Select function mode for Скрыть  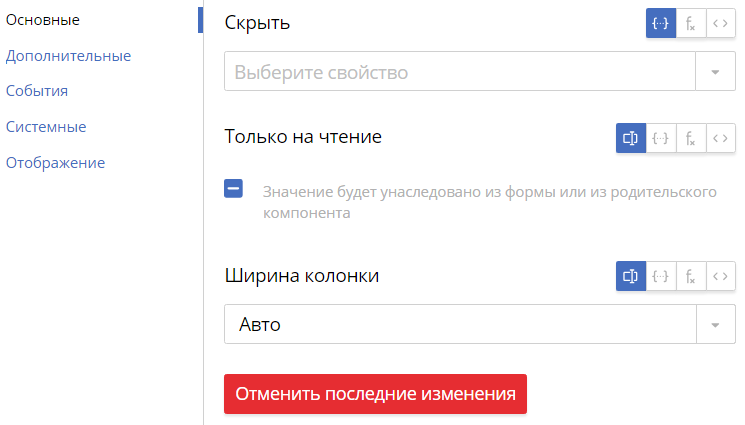(x=691, y=23)
